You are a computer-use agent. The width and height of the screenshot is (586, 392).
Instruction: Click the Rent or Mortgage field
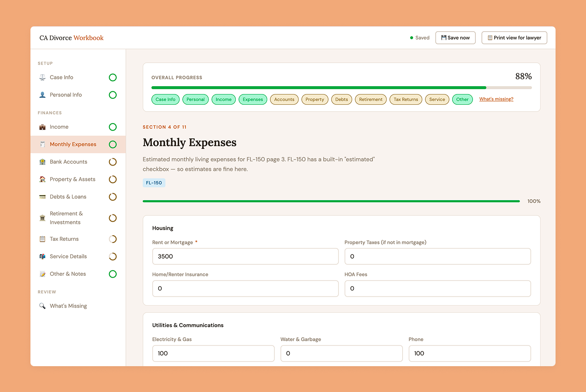coord(245,256)
